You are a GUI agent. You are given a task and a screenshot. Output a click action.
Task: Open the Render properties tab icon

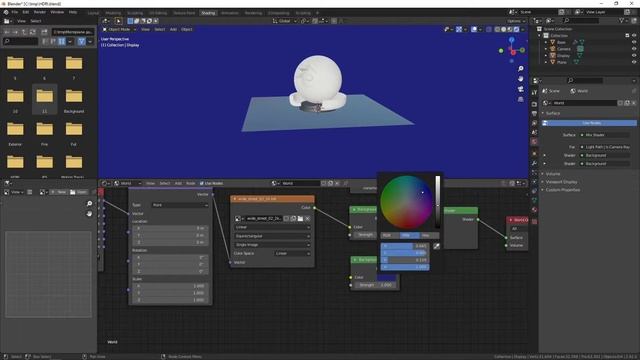pos(534,104)
